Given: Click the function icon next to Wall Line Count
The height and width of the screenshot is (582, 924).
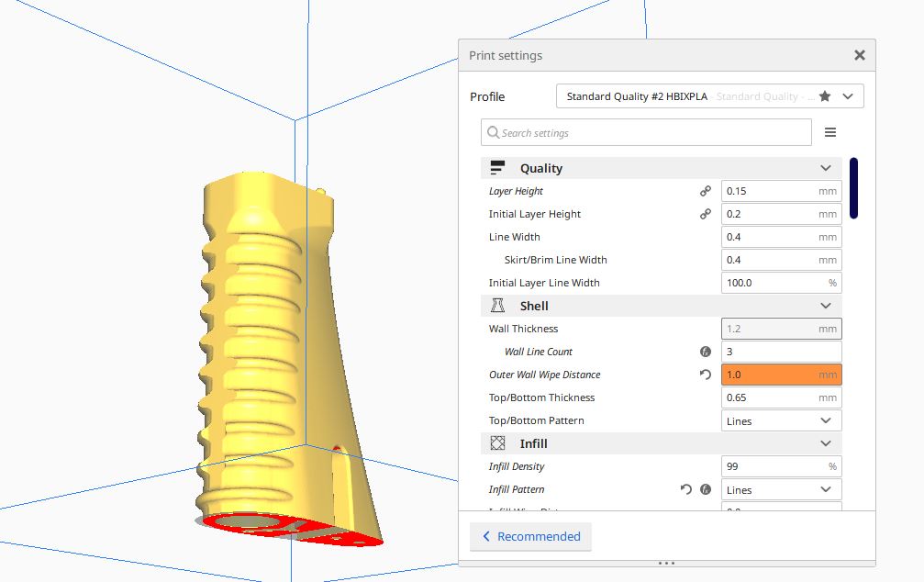Looking at the screenshot, I should [706, 352].
